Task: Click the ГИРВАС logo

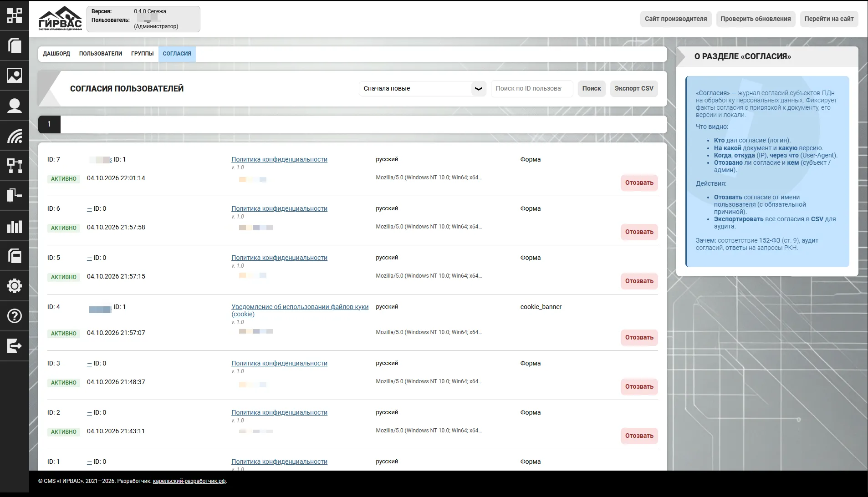Action: click(60, 19)
